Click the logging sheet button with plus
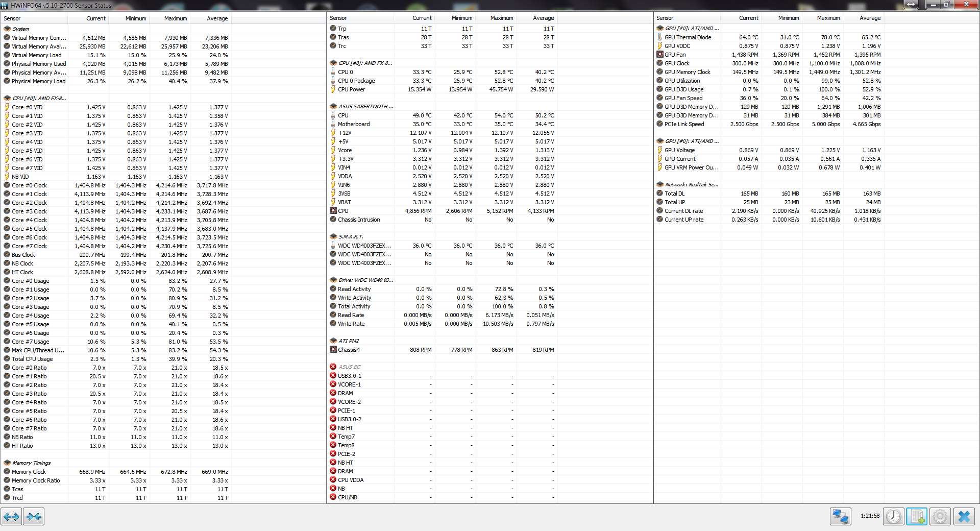 (x=917, y=517)
